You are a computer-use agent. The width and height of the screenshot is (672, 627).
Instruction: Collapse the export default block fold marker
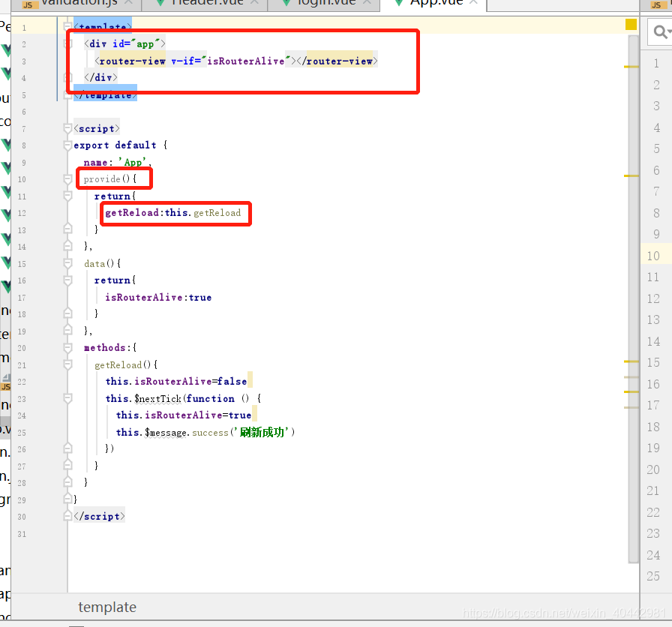click(67, 145)
